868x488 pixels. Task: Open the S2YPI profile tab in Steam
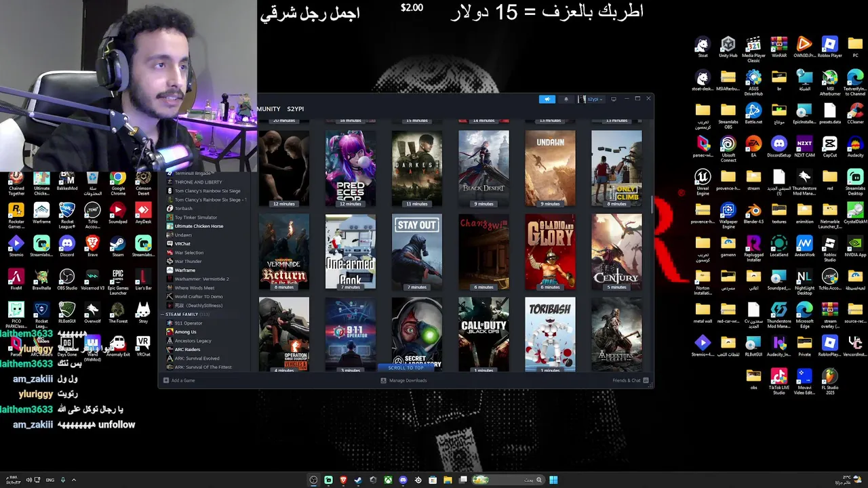coord(295,108)
